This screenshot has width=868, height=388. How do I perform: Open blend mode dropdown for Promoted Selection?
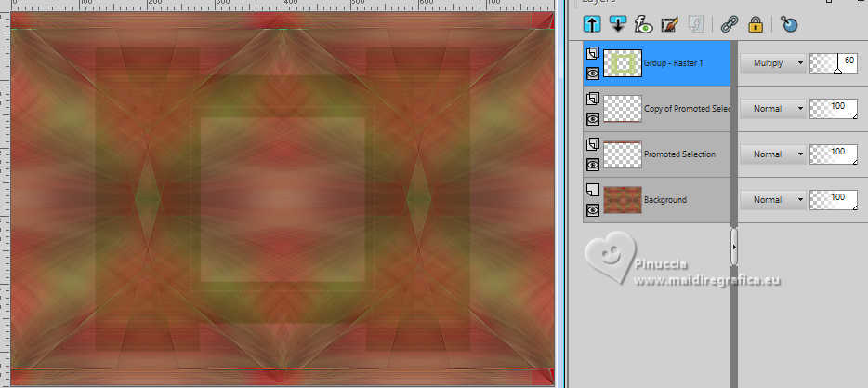(773, 154)
